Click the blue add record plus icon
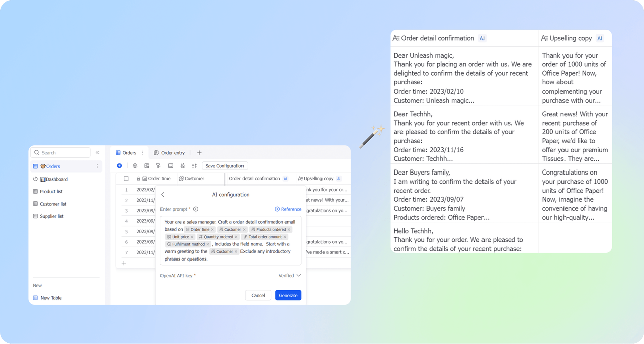 (x=119, y=166)
